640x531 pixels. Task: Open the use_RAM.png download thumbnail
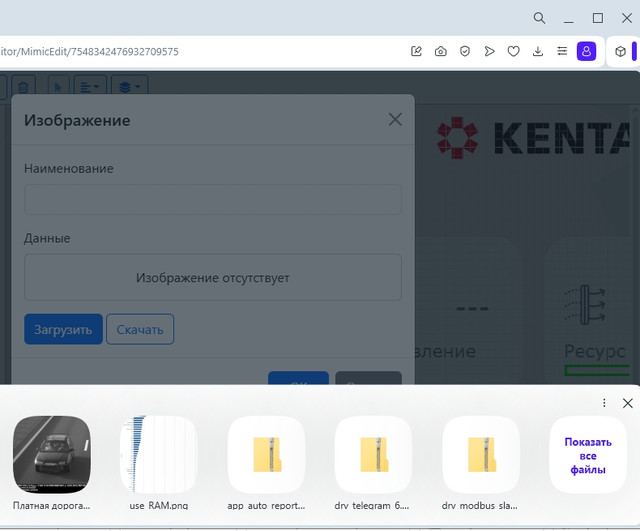click(159, 454)
